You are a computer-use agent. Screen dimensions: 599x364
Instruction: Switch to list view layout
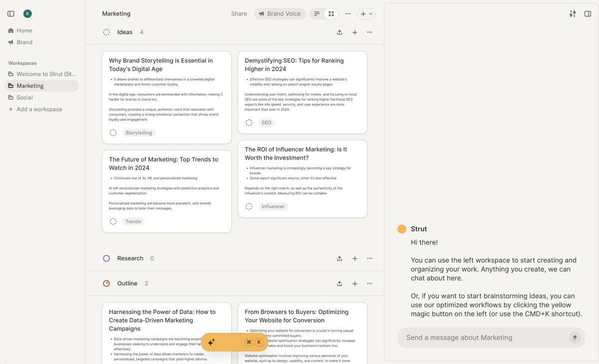[x=317, y=14]
